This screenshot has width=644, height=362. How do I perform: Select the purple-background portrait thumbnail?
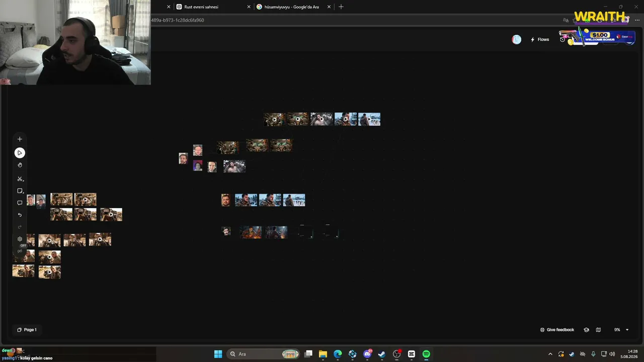[x=198, y=165]
